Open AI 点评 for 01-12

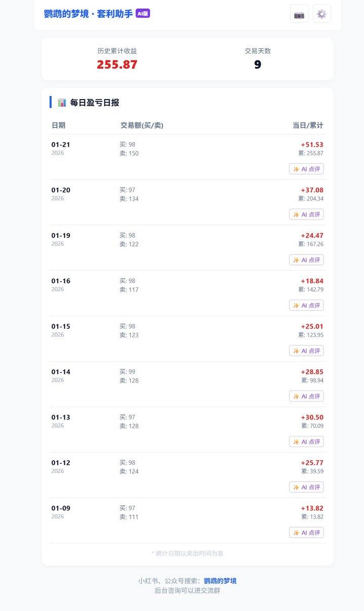[x=306, y=487]
